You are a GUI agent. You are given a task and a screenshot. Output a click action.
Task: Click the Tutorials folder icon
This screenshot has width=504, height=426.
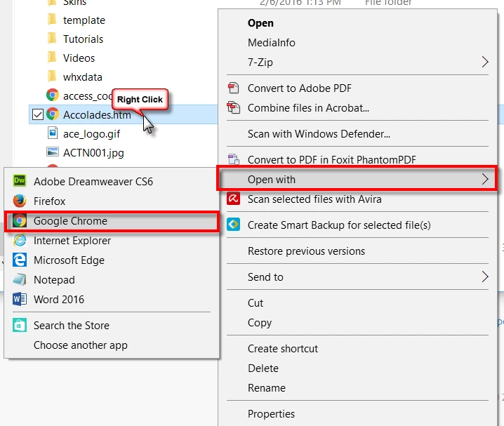click(x=52, y=39)
